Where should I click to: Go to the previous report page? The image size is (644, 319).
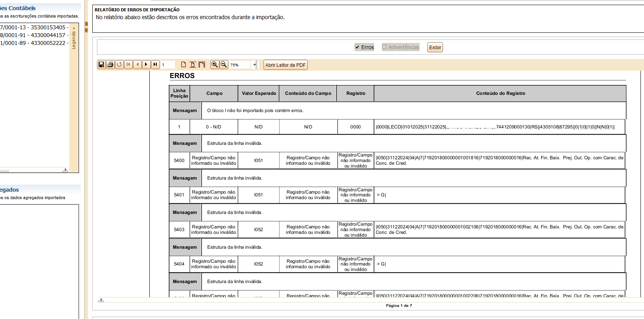(137, 64)
